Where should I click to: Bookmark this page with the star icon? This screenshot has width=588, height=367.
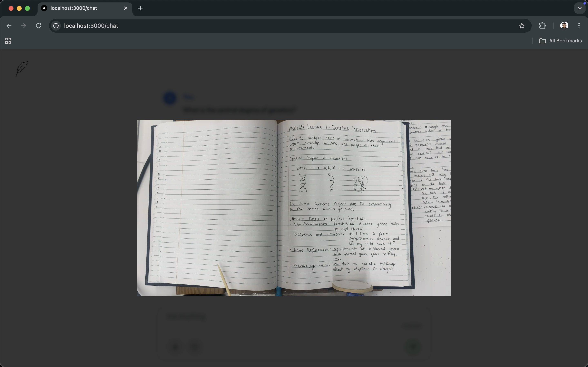(522, 26)
